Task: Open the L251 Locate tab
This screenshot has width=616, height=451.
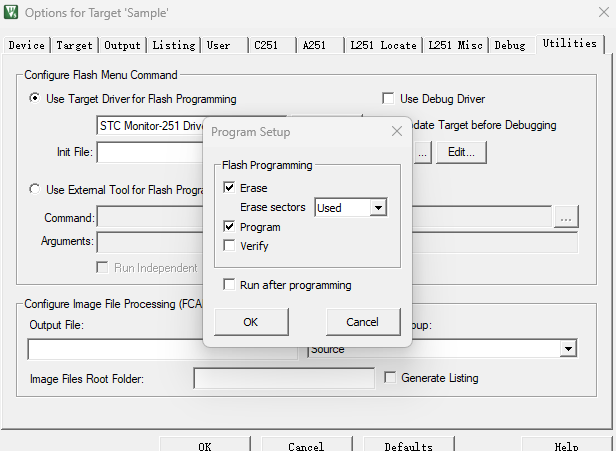Action: point(383,45)
